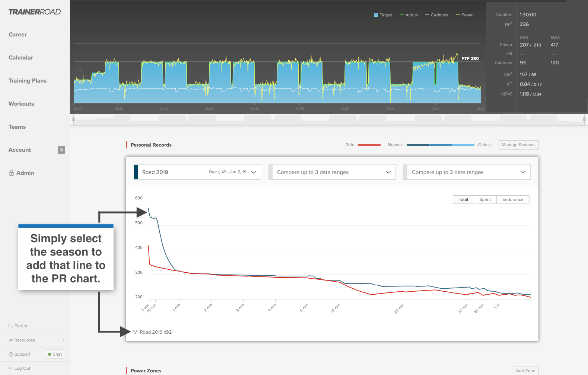Viewport: 588px width, 375px height.
Task: Open Account settings
Action: 20,150
